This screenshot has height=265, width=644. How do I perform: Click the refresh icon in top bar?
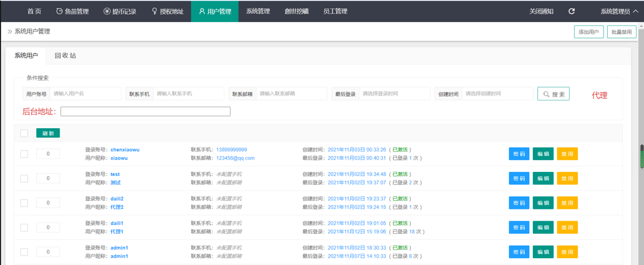click(571, 11)
